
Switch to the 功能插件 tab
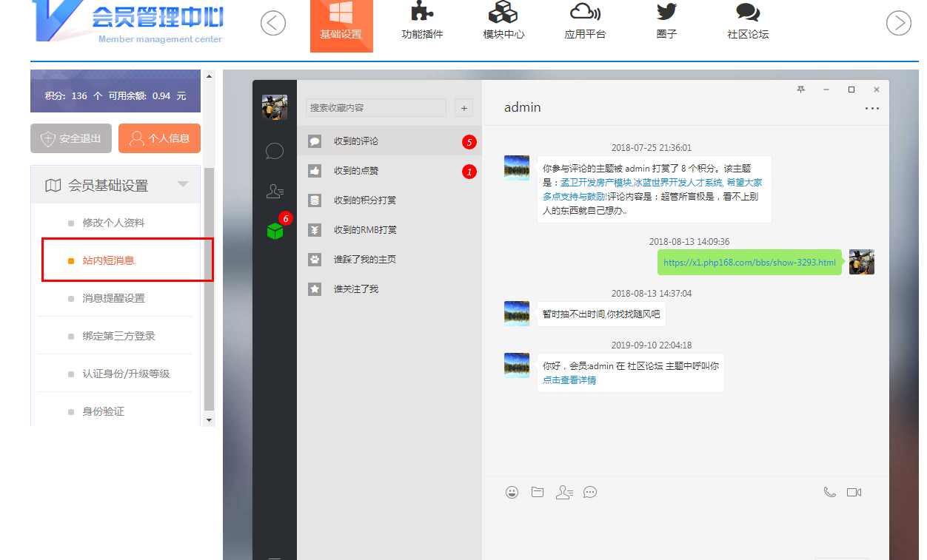(x=422, y=24)
